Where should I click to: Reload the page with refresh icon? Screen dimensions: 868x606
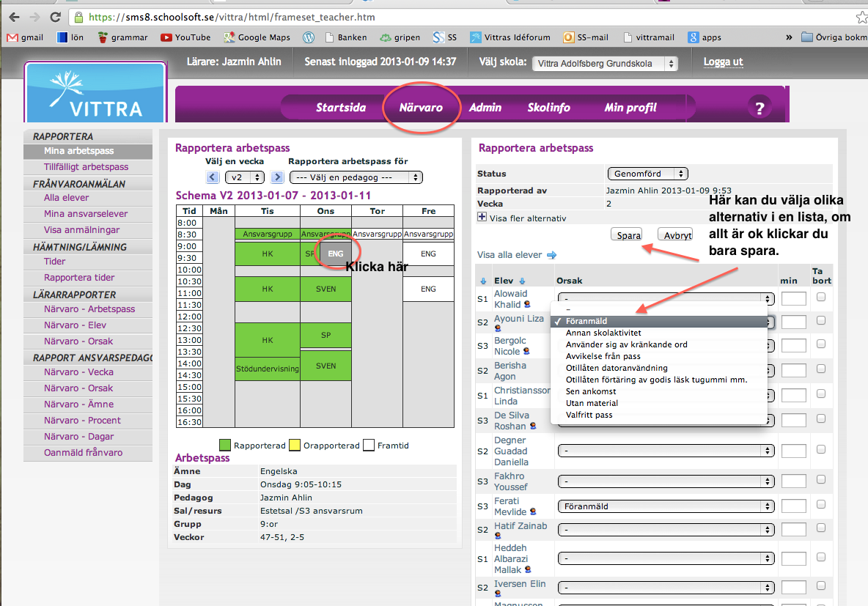(56, 17)
